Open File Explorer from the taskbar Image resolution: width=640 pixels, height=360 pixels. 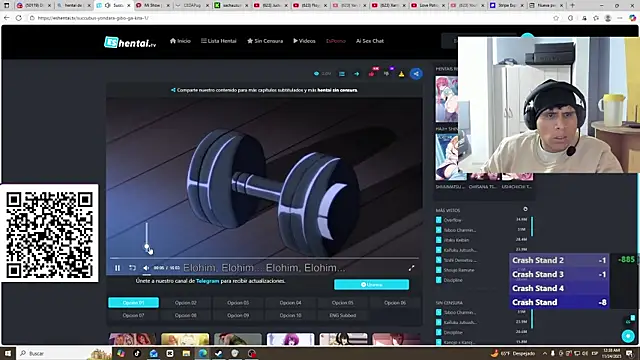186,353
